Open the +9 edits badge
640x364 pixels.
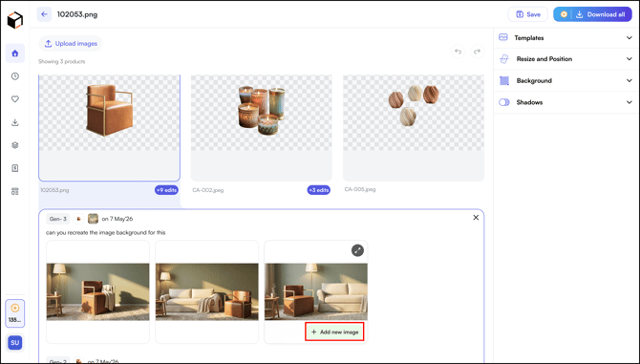pyautogui.click(x=166, y=190)
